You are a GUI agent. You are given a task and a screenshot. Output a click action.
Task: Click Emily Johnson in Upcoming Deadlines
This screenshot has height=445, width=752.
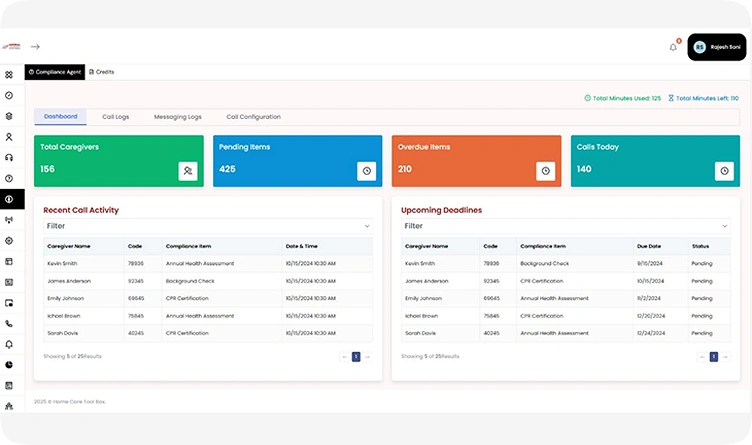tap(423, 298)
